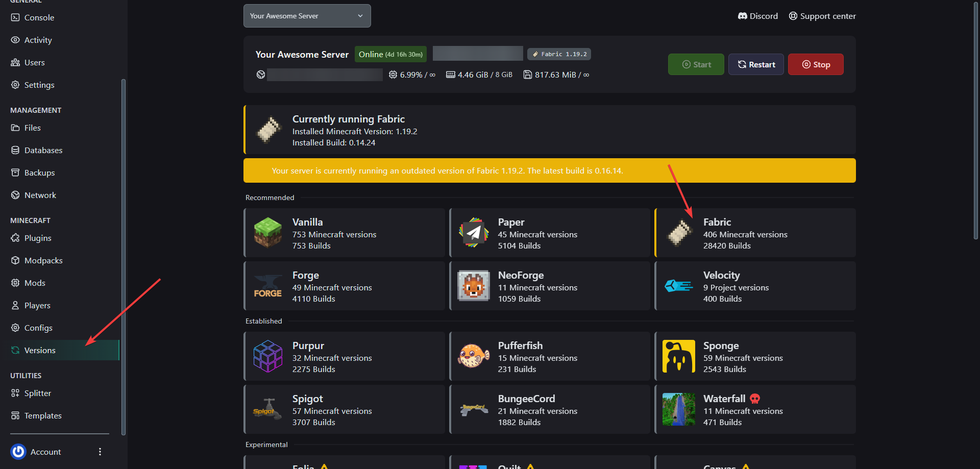Restart the server

756,64
